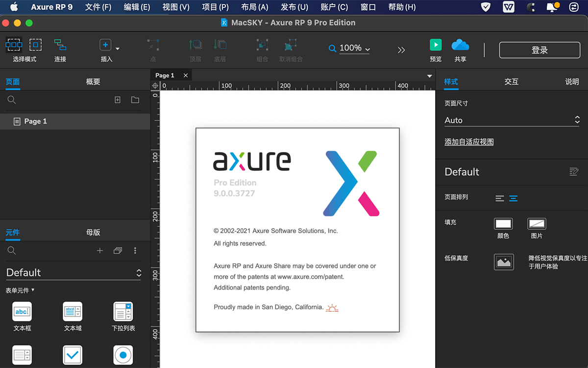Click the Insert (插入) plus icon

105,45
